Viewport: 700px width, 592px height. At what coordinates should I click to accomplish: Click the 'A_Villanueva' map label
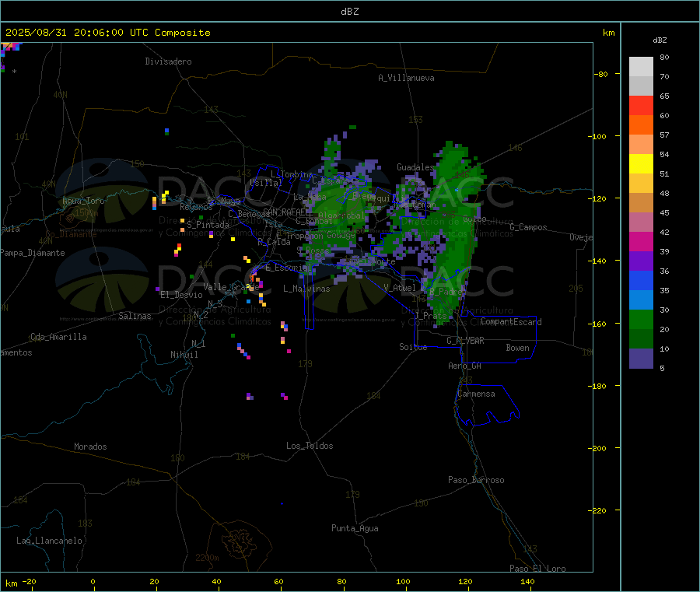coord(406,78)
